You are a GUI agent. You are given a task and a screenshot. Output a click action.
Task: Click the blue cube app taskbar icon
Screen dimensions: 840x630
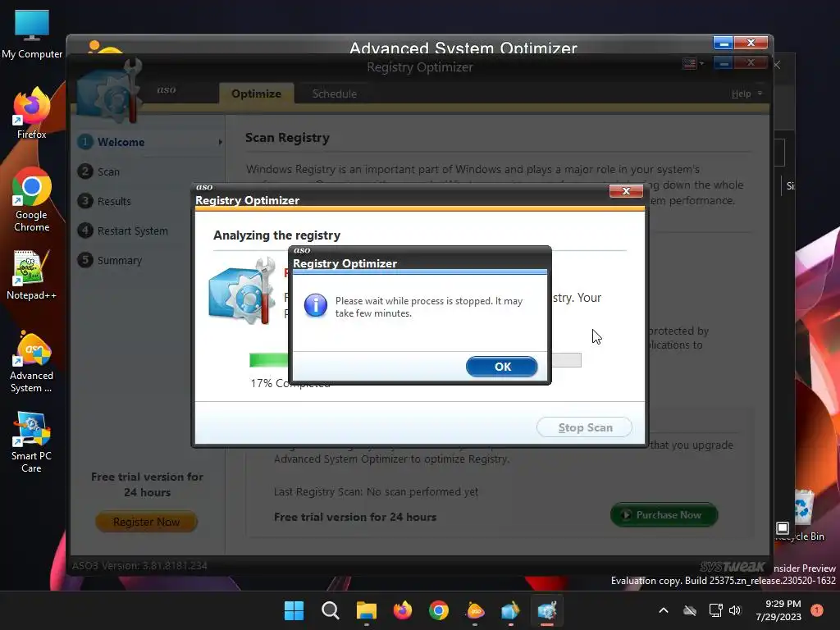click(x=510, y=610)
